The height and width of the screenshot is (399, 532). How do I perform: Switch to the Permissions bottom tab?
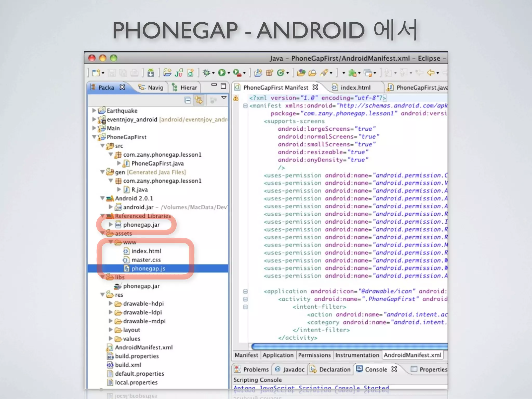[x=314, y=355]
